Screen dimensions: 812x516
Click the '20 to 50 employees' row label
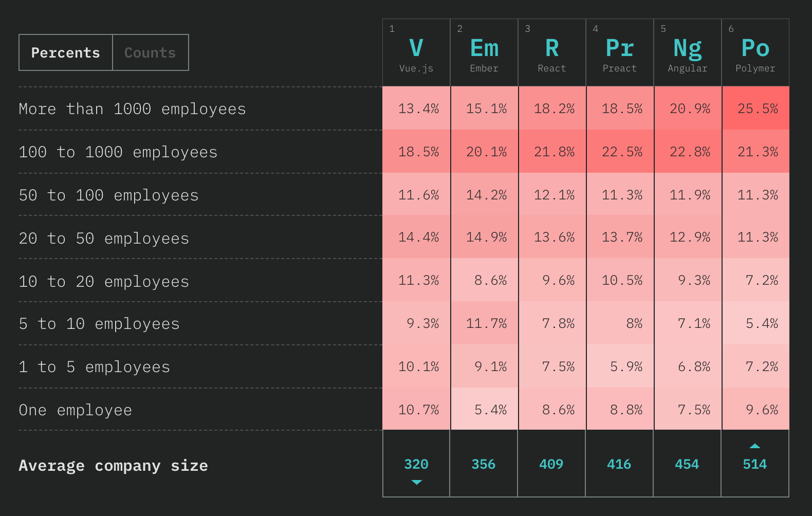[104, 238]
